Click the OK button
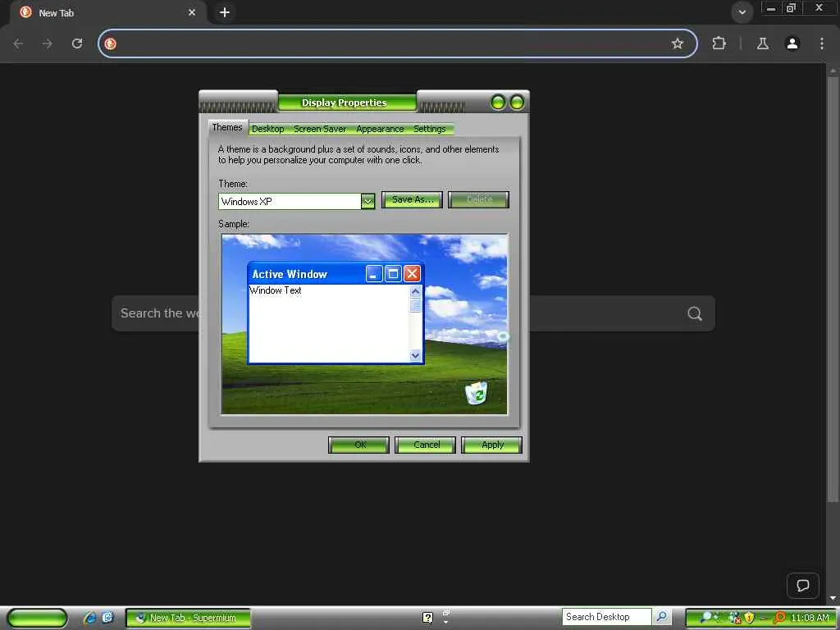 (359, 445)
